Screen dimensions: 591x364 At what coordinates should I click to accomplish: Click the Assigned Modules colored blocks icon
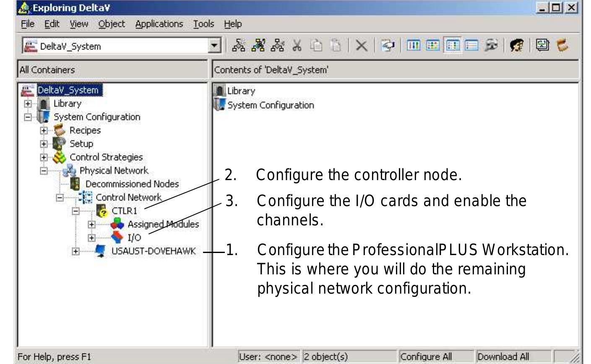point(117,224)
